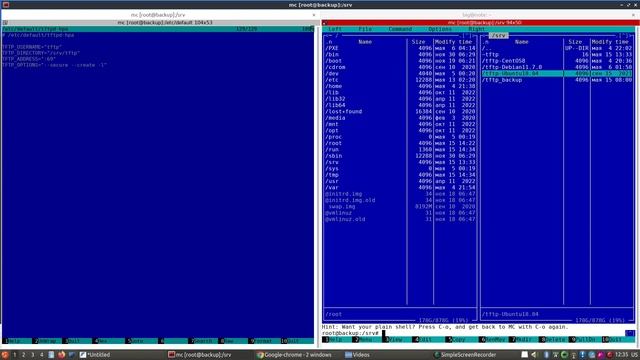Select the /root directory in the left panel
The width and height of the screenshot is (640, 360).
coord(400,143)
